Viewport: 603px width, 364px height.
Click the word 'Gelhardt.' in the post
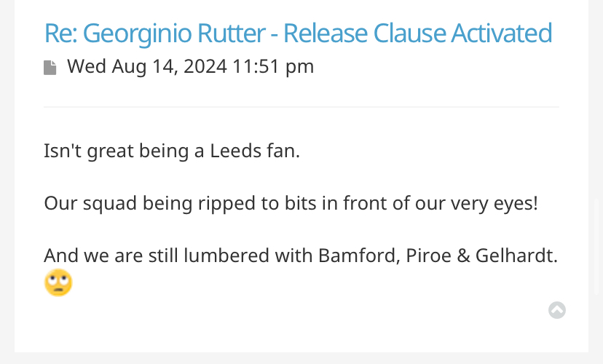point(516,256)
